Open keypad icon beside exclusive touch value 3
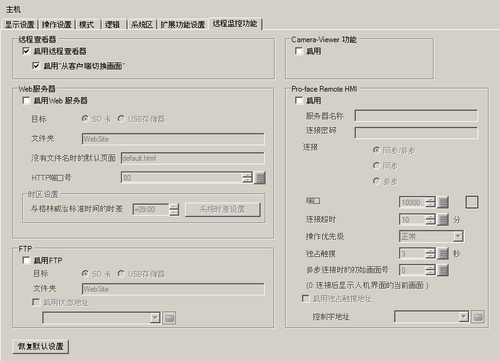The image size is (500, 361). pyautogui.click(x=443, y=253)
